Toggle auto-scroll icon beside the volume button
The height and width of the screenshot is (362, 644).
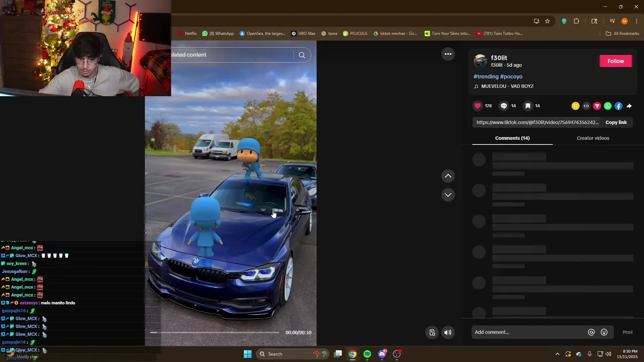coord(432,332)
